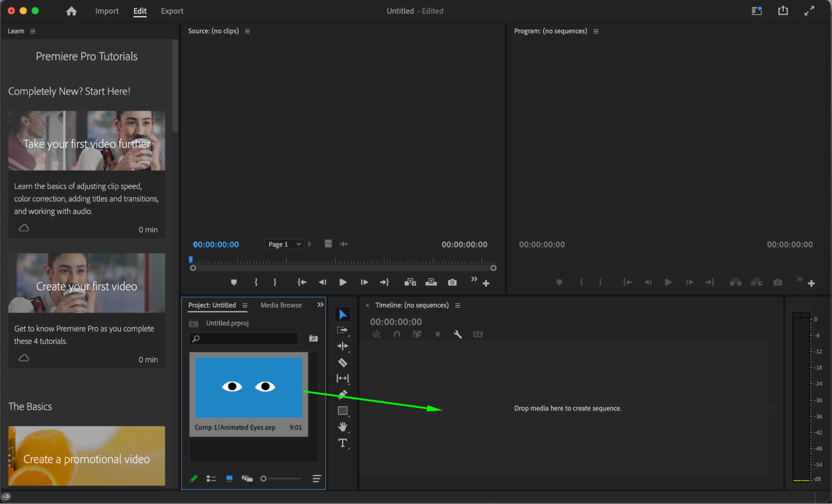This screenshot has width=832, height=504.
Task: Switch to the Import tab
Action: 107,11
